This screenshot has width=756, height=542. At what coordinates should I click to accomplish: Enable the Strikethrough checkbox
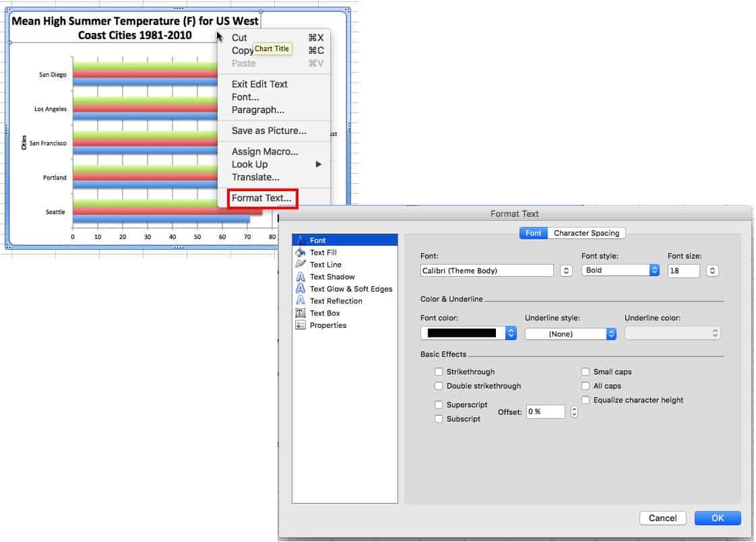[x=439, y=372]
